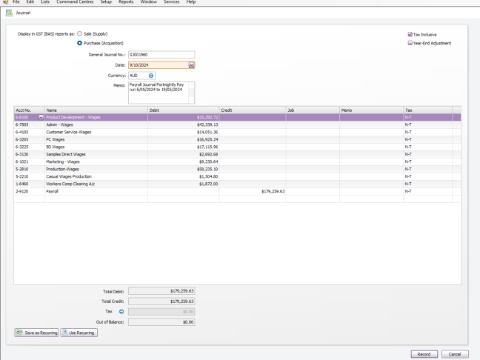Toggle the Tax Inclusive checkbox
The width and height of the screenshot is (480, 360).
(x=410, y=34)
